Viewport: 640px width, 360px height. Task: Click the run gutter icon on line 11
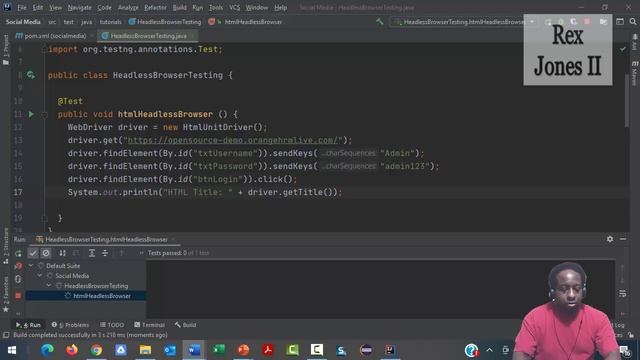click(31, 114)
